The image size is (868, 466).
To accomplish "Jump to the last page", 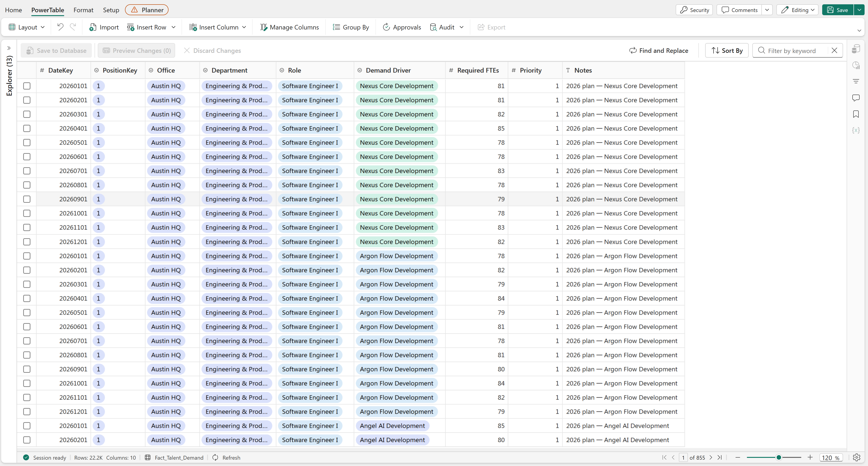I will click(720, 457).
